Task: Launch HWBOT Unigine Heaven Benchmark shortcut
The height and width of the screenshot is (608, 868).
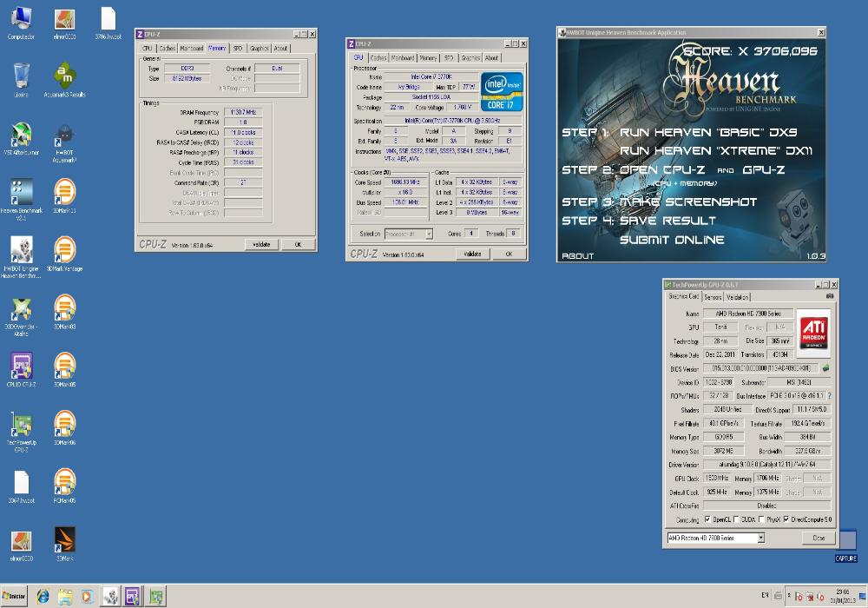Action: click(x=21, y=257)
